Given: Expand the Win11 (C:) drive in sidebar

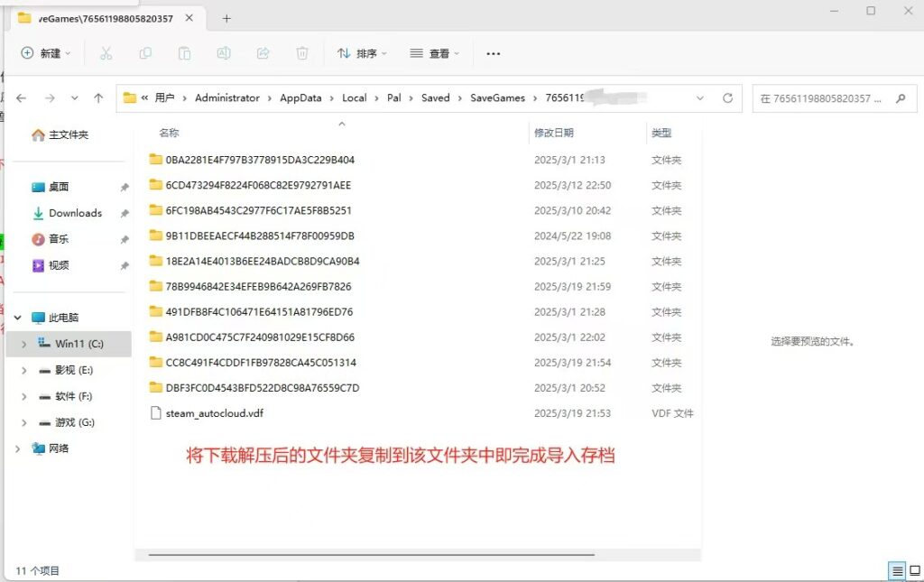Looking at the screenshot, I should coord(23,344).
